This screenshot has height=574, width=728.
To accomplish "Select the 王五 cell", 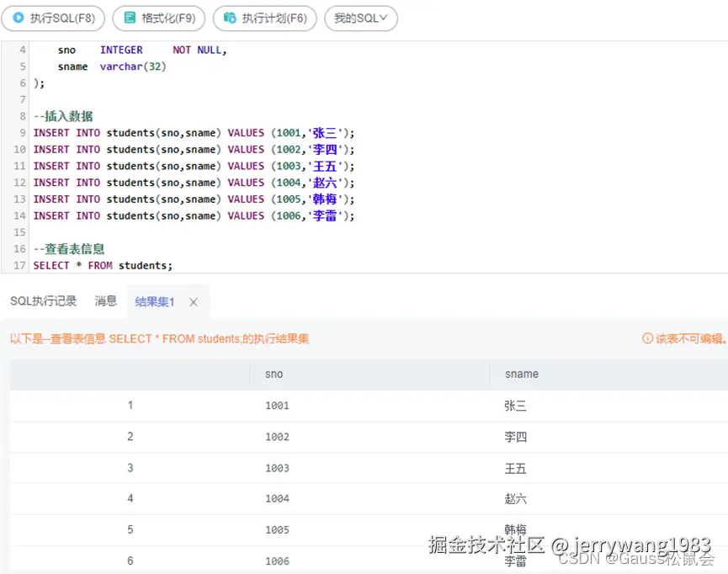I will click(x=515, y=469).
